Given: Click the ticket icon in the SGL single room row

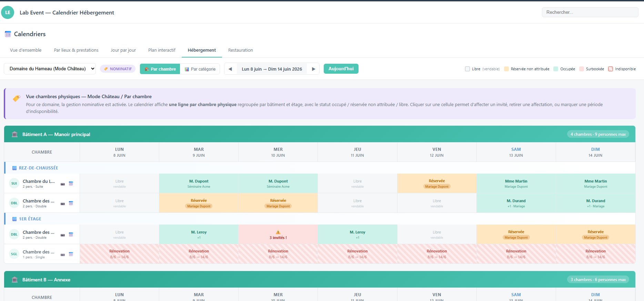Looking at the screenshot, I should [63, 255].
